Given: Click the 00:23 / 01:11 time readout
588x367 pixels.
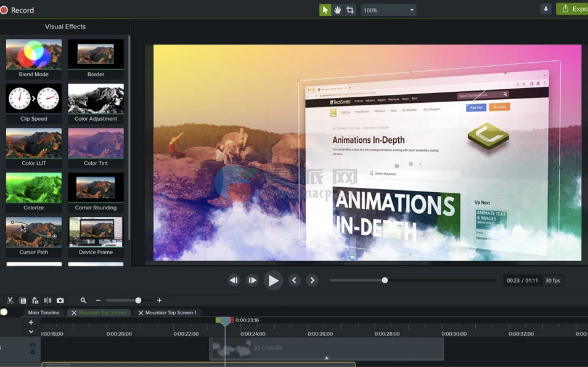Looking at the screenshot, I should [x=523, y=281].
